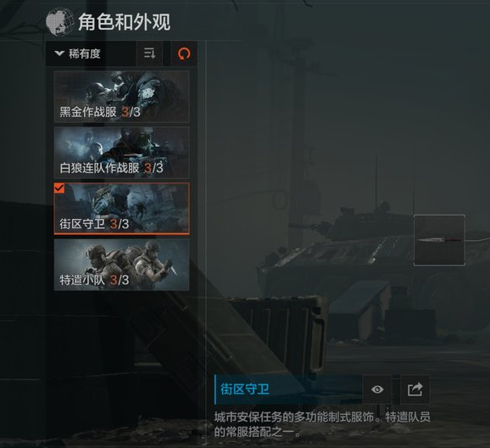Expand the 稀有度 dropdown arrow
The image size is (490, 448).
tap(59, 53)
